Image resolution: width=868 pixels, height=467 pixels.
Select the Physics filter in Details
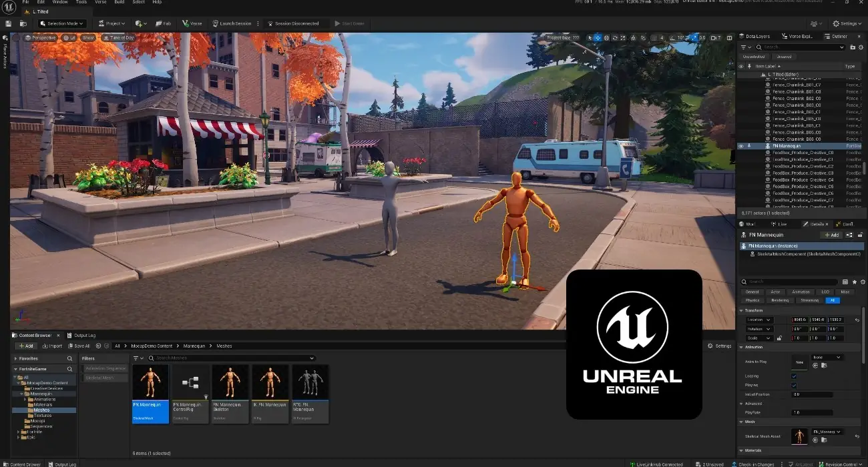(x=752, y=300)
